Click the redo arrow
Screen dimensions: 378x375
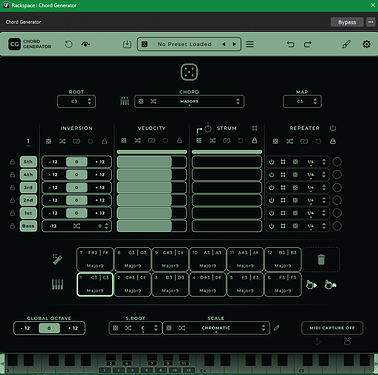pos(307,44)
